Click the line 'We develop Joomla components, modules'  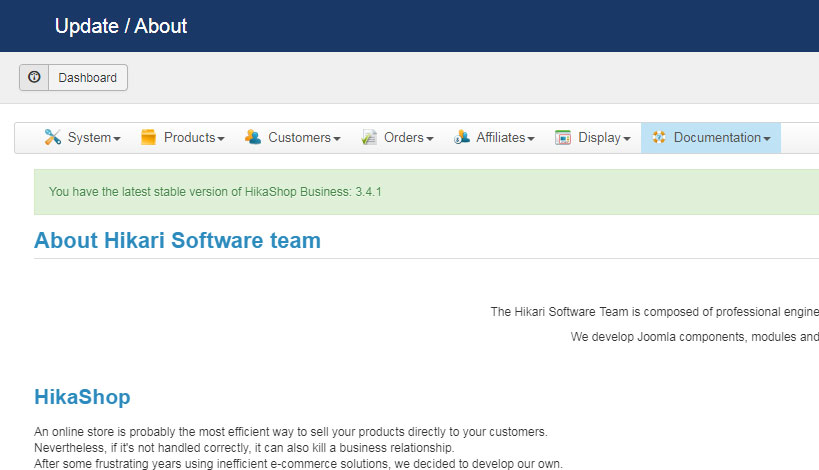[695, 337]
